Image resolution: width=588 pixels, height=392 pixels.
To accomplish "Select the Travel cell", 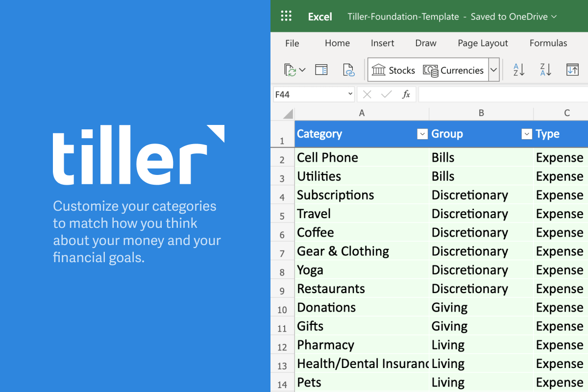I will [362, 214].
